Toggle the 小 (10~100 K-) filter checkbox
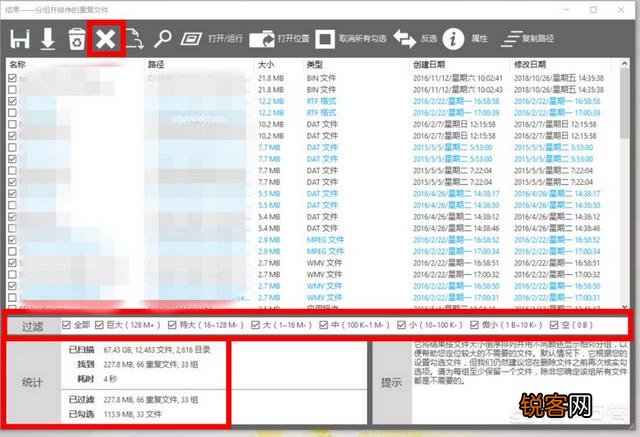The image size is (640, 437). (x=401, y=325)
